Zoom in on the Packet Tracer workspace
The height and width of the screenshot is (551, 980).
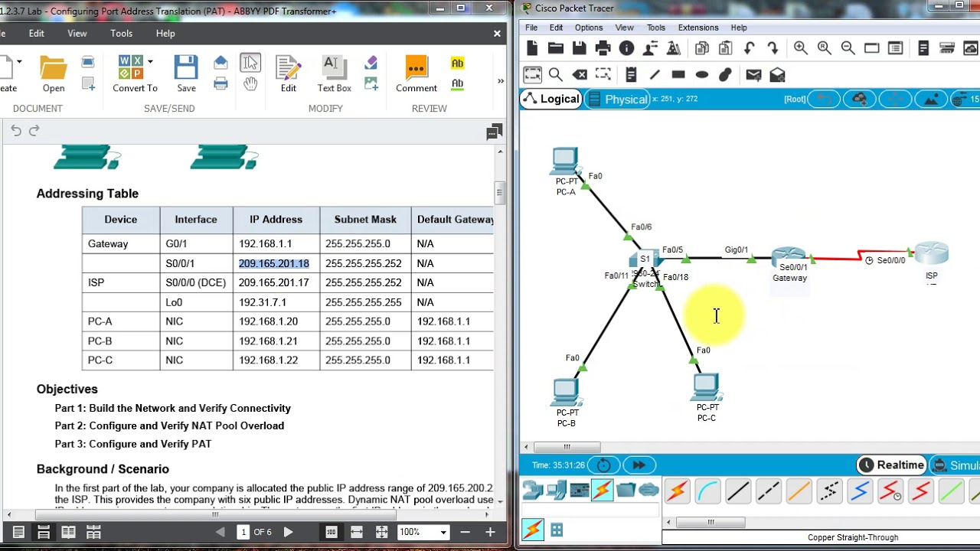tap(801, 48)
